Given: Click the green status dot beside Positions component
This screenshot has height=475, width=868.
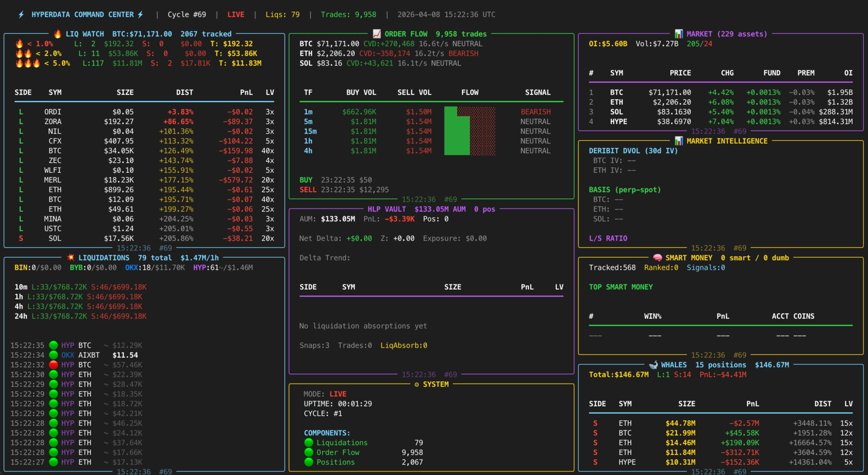Looking at the screenshot, I should (309, 462).
